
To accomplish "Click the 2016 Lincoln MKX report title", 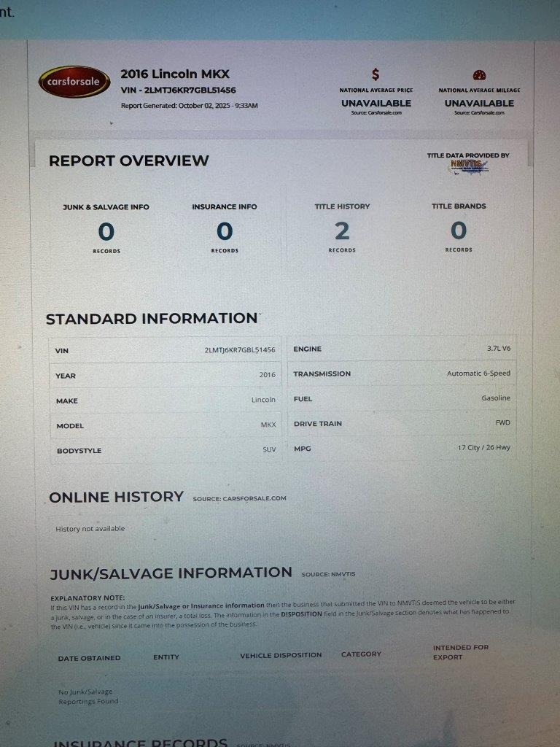I will point(174,74).
